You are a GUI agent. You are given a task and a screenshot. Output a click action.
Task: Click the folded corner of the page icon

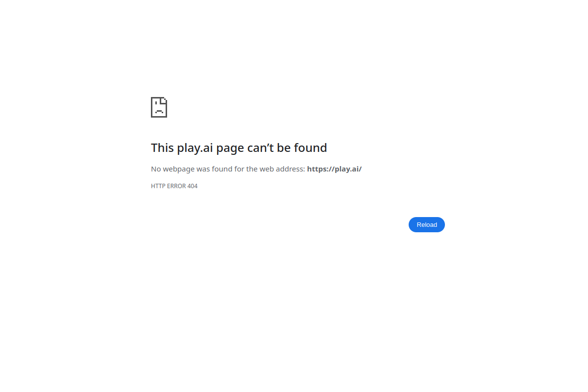click(164, 100)
